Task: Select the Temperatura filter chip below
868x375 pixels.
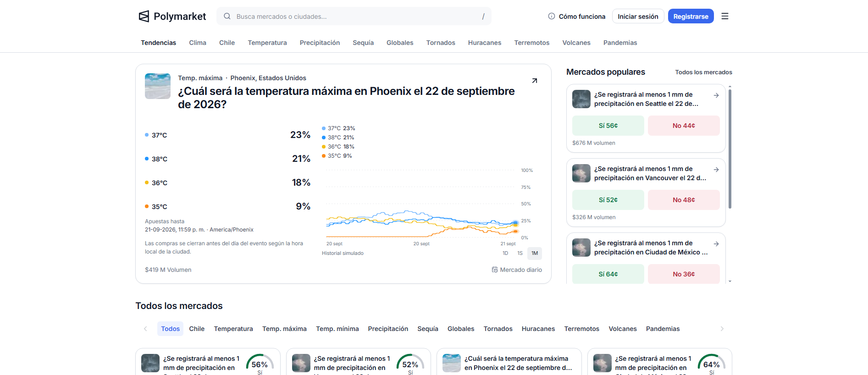Action: pos(233,329)
